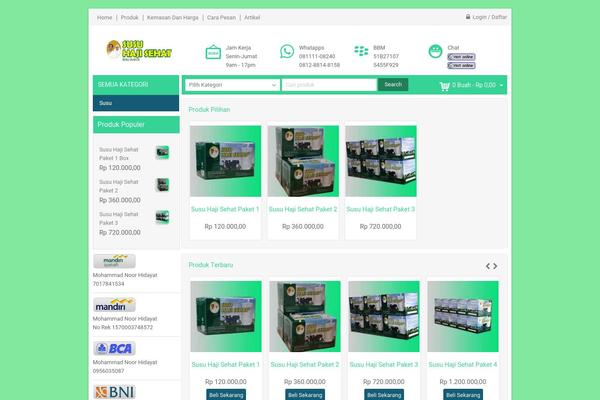This screenshot has width=600, height=400.
Task: Click the Susu Haji Sehat logo
Action: (139, 50)
